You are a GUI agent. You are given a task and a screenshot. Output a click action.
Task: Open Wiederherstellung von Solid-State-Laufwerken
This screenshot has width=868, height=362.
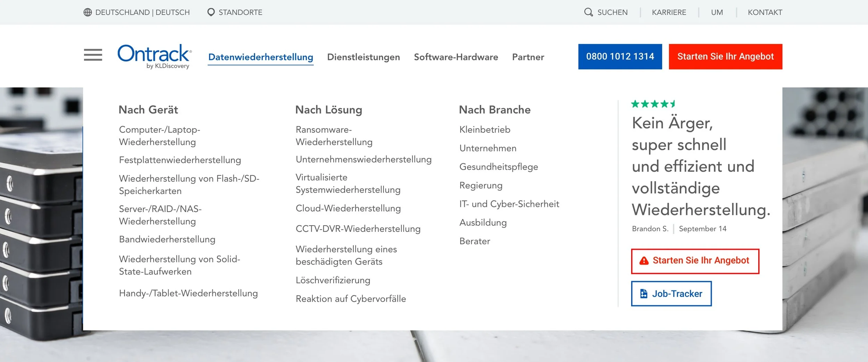click(x=180, y=265)
